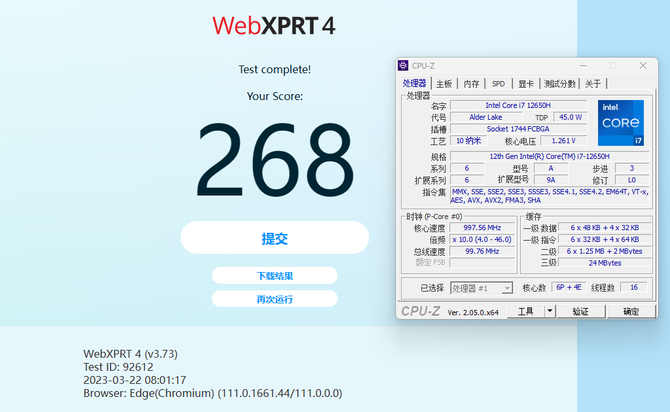Click the instruction set list starting with MMX, SSE
The image size is (670, 412).
pyautogui.click(x=550, y=196)
